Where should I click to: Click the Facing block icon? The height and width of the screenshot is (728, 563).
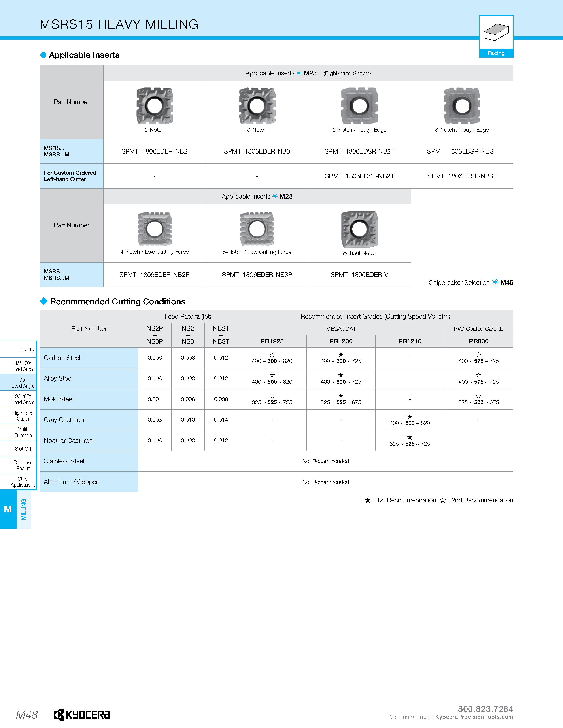point(496,32)
